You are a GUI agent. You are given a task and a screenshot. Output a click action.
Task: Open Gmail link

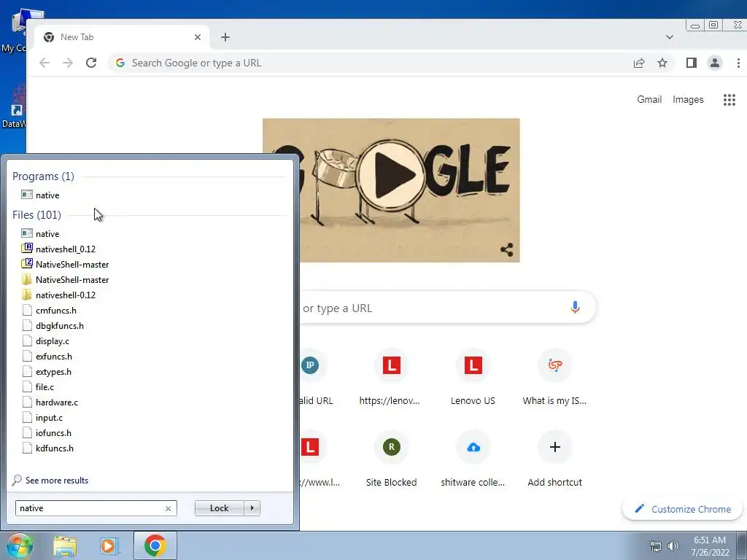[649, 99]
